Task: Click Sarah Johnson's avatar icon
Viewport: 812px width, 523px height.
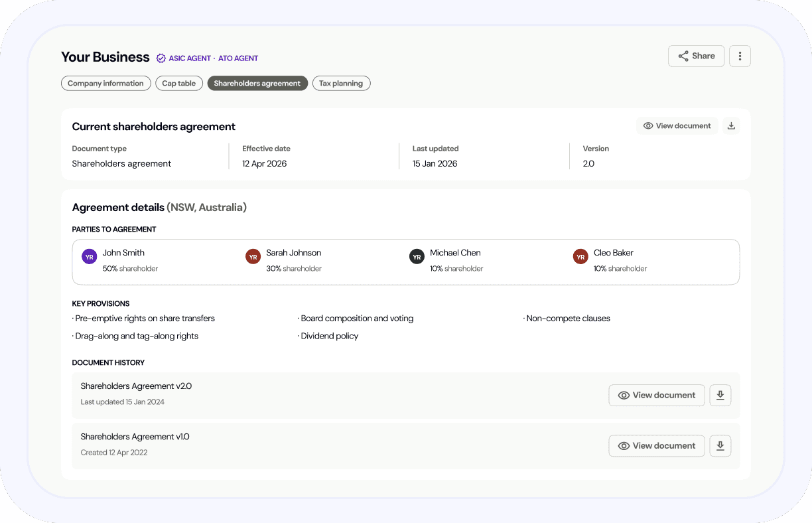Action: click(253, 257)
